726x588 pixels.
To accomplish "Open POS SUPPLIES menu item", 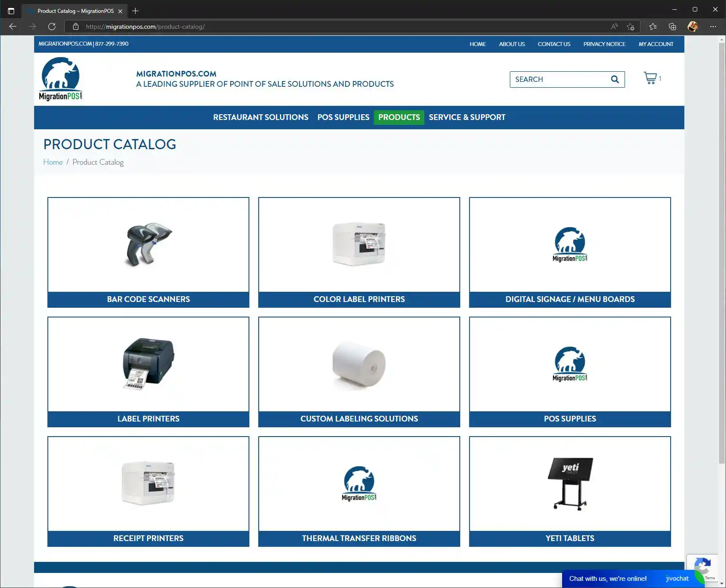I will coord(343,117).
